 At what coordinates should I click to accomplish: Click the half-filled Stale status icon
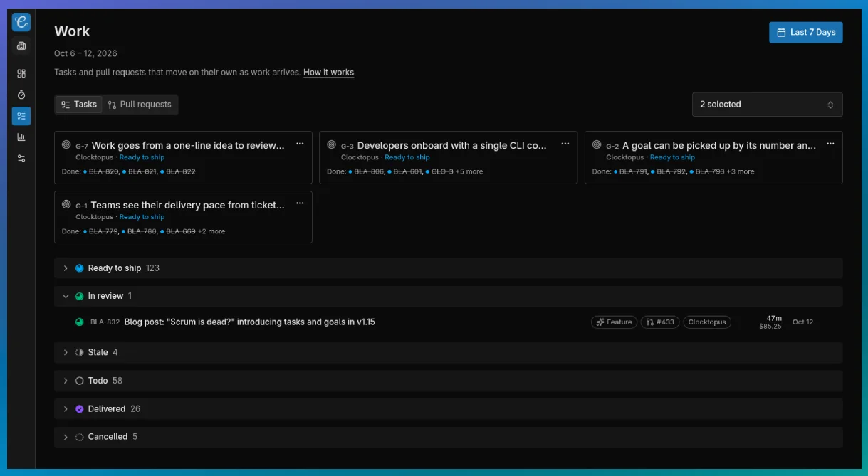tap(80, 352)
